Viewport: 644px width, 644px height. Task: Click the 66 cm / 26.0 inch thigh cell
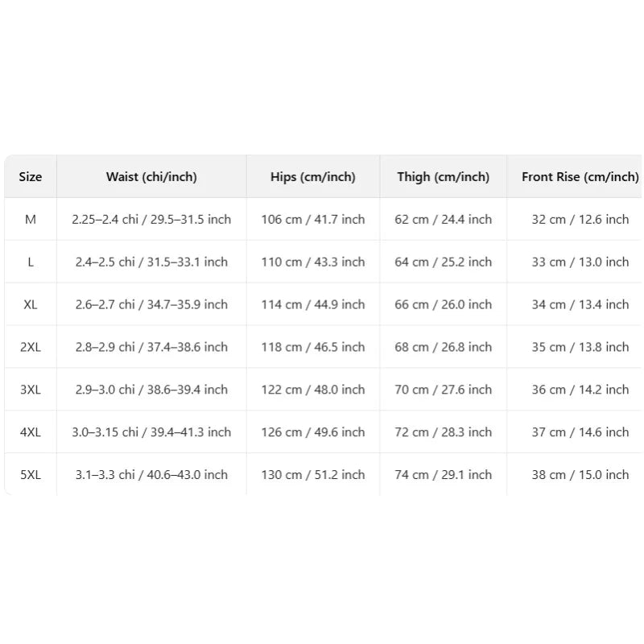443,305
